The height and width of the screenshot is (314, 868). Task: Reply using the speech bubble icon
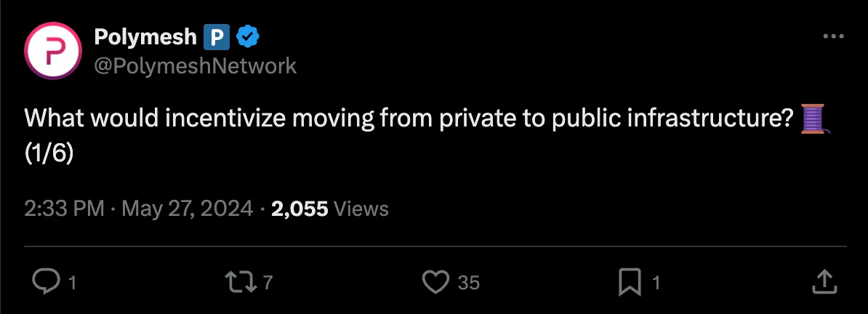pyautogui.click(x=47, y=282)
